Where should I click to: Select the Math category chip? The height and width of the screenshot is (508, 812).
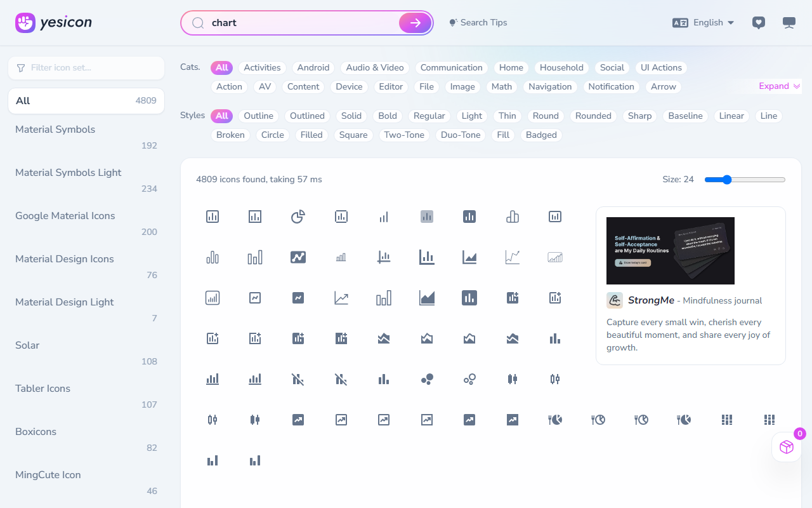click(x=502, y=87)
